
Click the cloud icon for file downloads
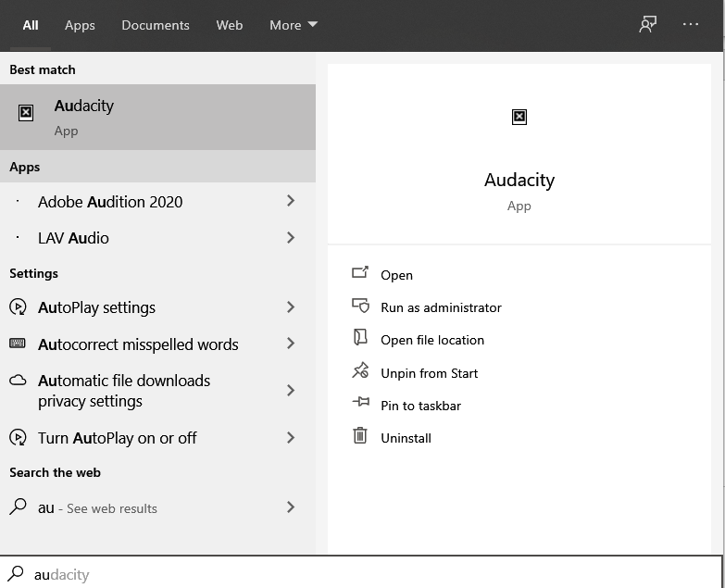pyautogui.click(x=18, y=381)
